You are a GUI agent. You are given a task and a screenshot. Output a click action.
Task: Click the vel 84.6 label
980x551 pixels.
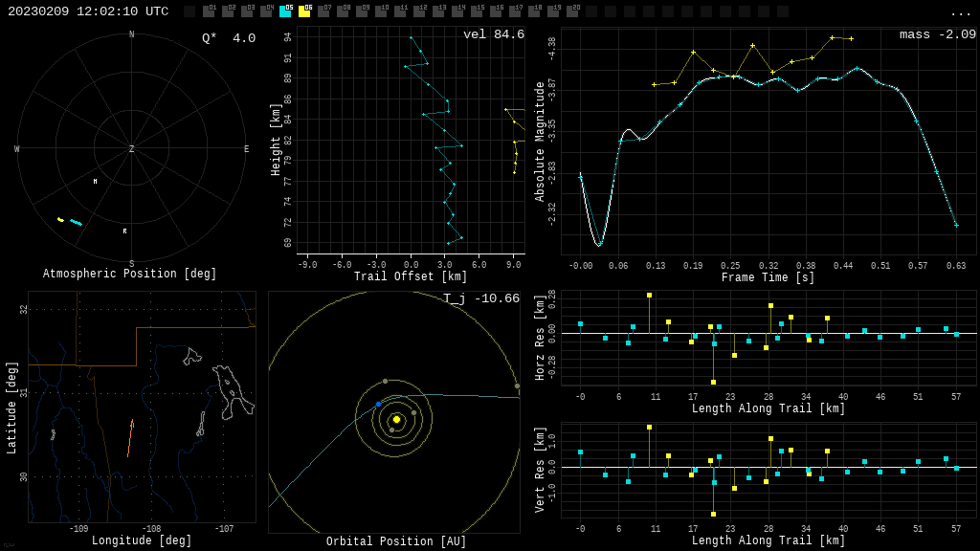point(493,35)
